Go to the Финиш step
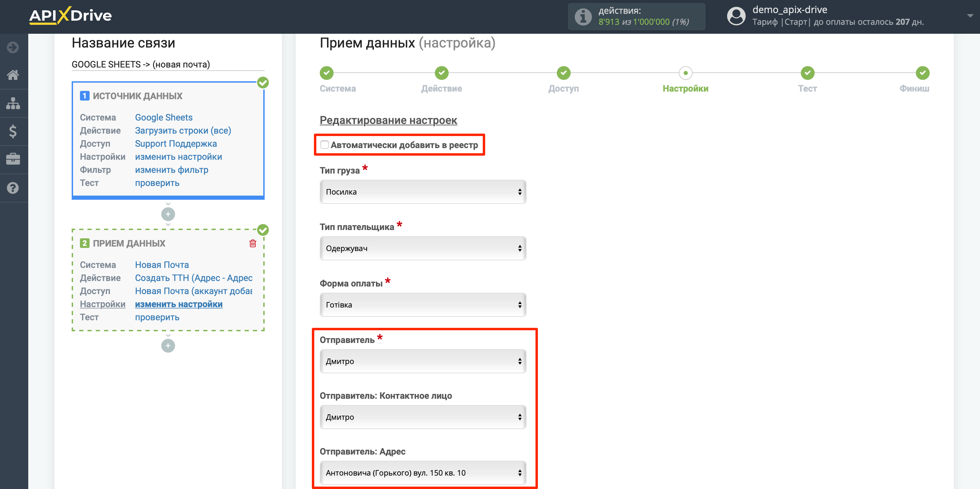The height and width of the screenshot is (489, 980). click(922, 73)
